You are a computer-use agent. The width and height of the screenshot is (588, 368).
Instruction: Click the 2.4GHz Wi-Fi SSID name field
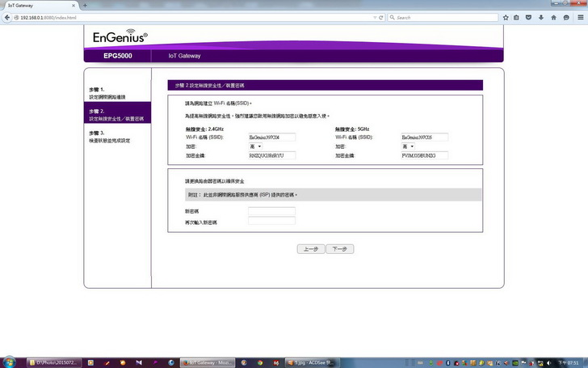(x=271, y=137)
